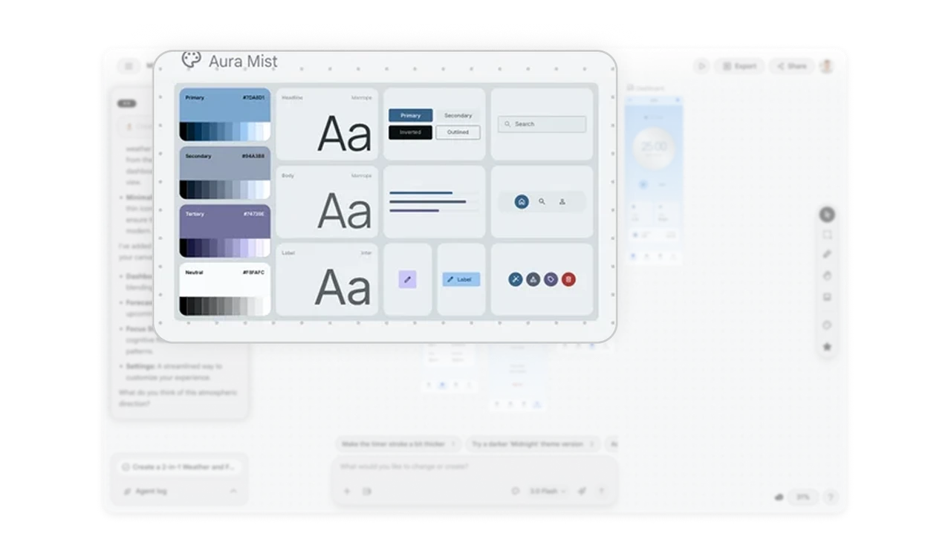Select the image tool in the right toolbar
This screenshot has width=951, height=560.
[x=827, y=297]
